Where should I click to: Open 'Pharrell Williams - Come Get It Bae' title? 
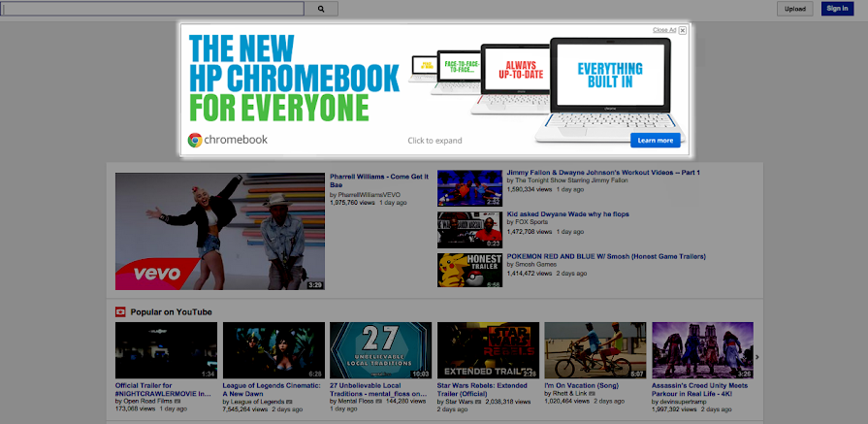point(379,180)
